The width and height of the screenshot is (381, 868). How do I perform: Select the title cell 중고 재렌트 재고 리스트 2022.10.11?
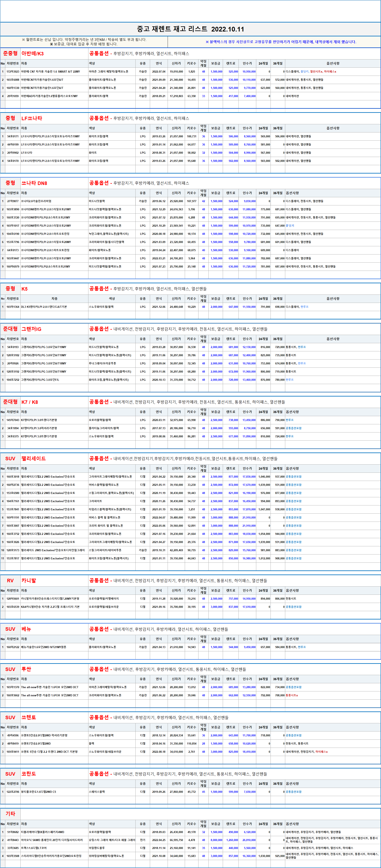click(x=190, y=29)
